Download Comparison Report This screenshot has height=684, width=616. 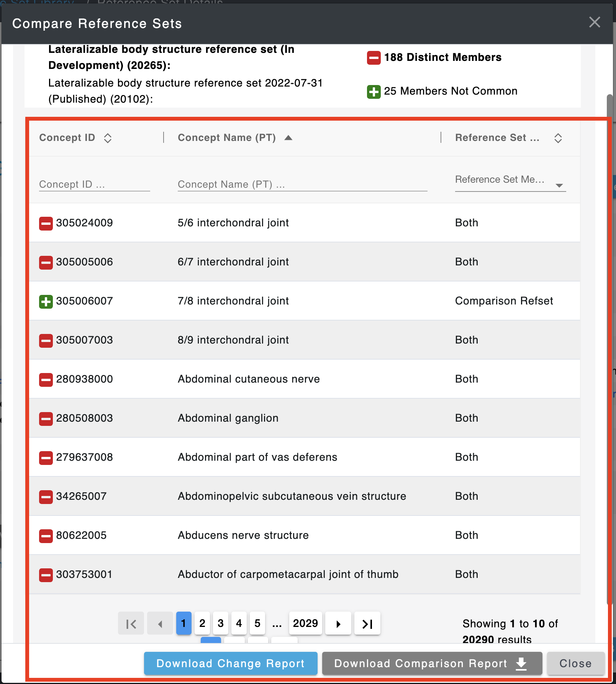tap(432, 663)
